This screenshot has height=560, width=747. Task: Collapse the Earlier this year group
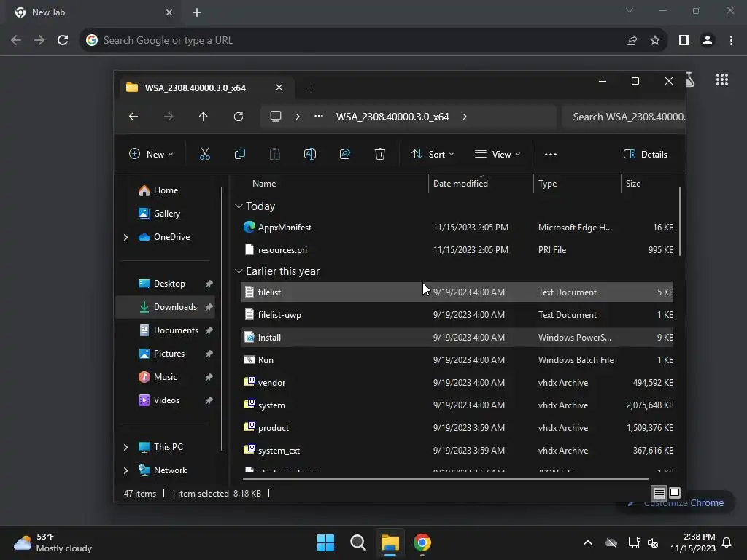pyautogui.click(x=239, y=271)
